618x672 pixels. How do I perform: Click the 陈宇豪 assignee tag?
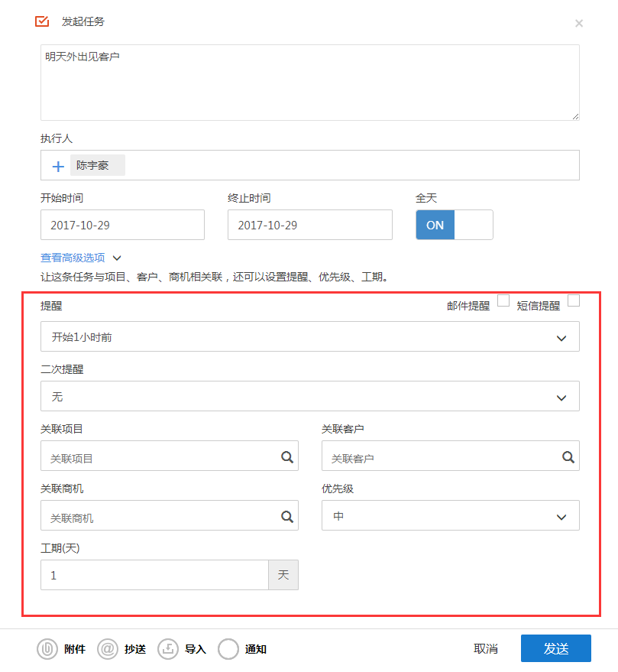point(98,165)
